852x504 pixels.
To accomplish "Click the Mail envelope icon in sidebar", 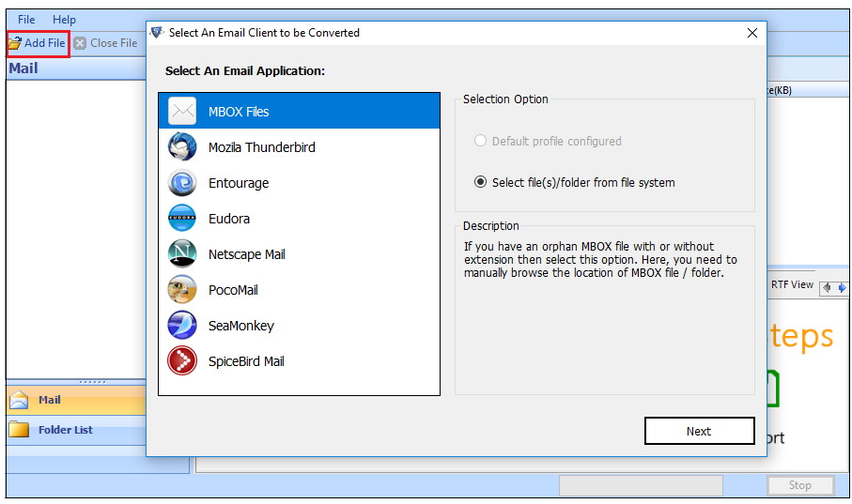I will click(19, 400).
